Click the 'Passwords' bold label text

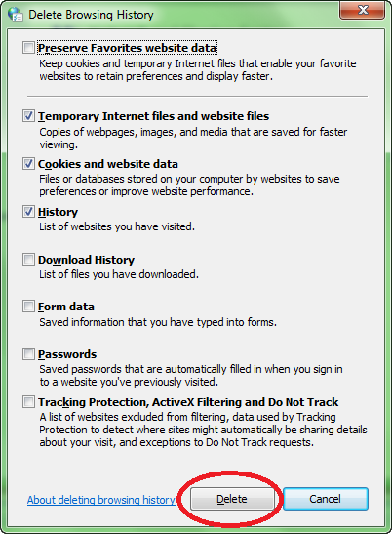point(67,354)
